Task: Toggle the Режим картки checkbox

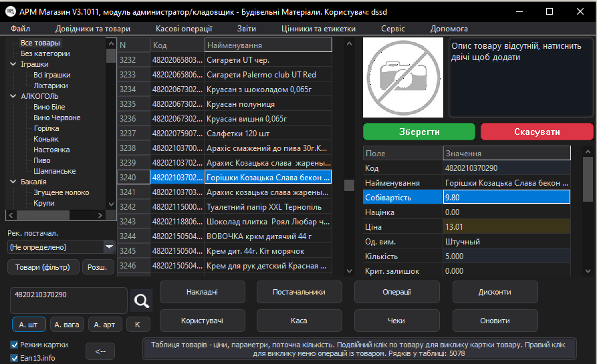Action: click(x=15, y=345)
